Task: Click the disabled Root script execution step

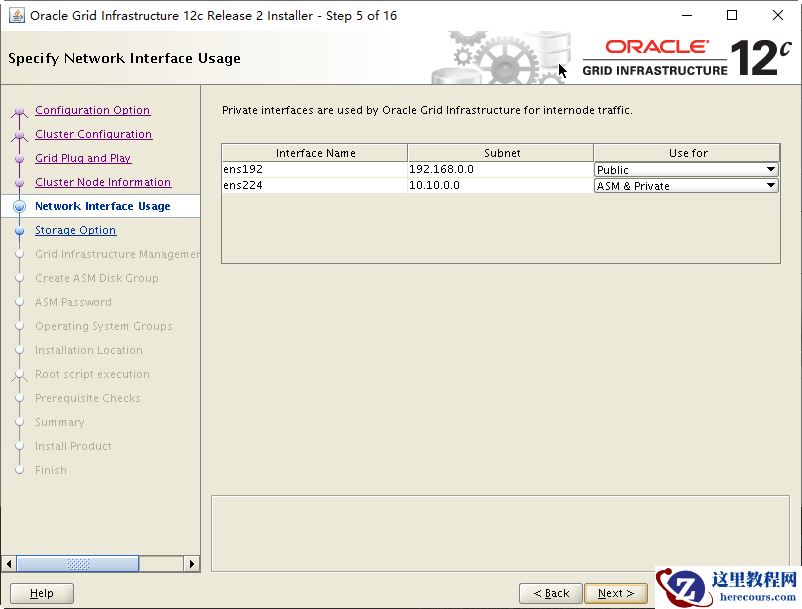Action: tap(93, 374)
